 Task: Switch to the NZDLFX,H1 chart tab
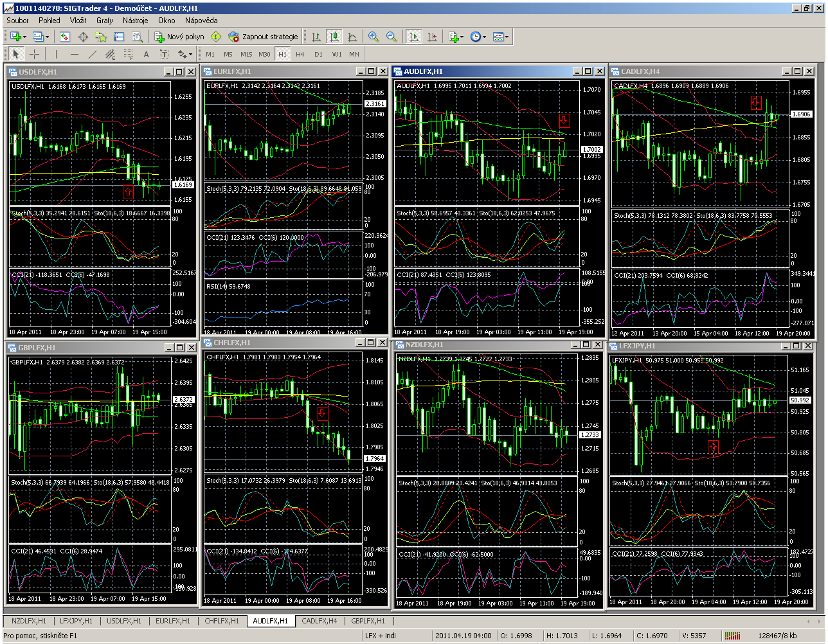(29, 621)
